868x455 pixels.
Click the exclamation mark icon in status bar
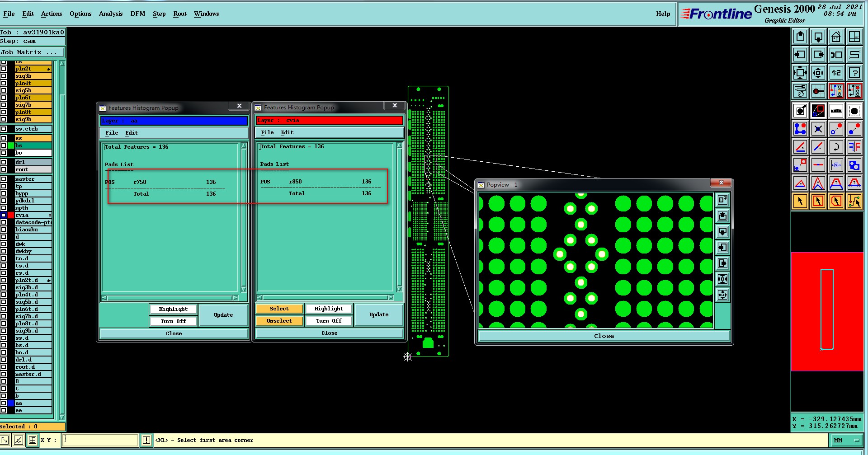(146, 440)
